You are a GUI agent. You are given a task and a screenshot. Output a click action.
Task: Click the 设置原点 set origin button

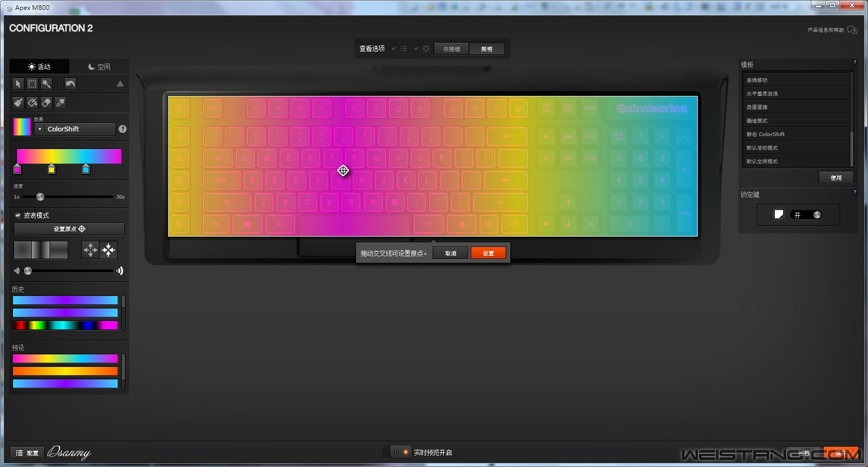(69, 229)
